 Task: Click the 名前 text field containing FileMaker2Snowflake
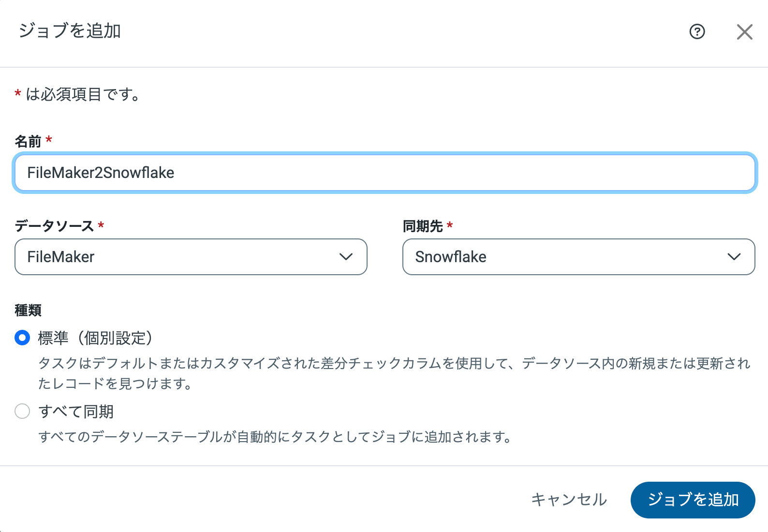[x=384, y=173]
